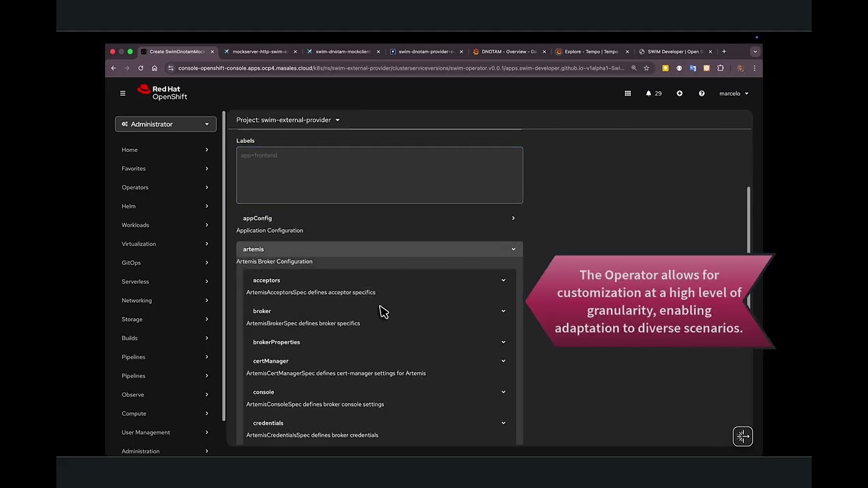This screenshot has height=488, width=868.
Task: Click the browser address bar URL
Action: point(401,68)
